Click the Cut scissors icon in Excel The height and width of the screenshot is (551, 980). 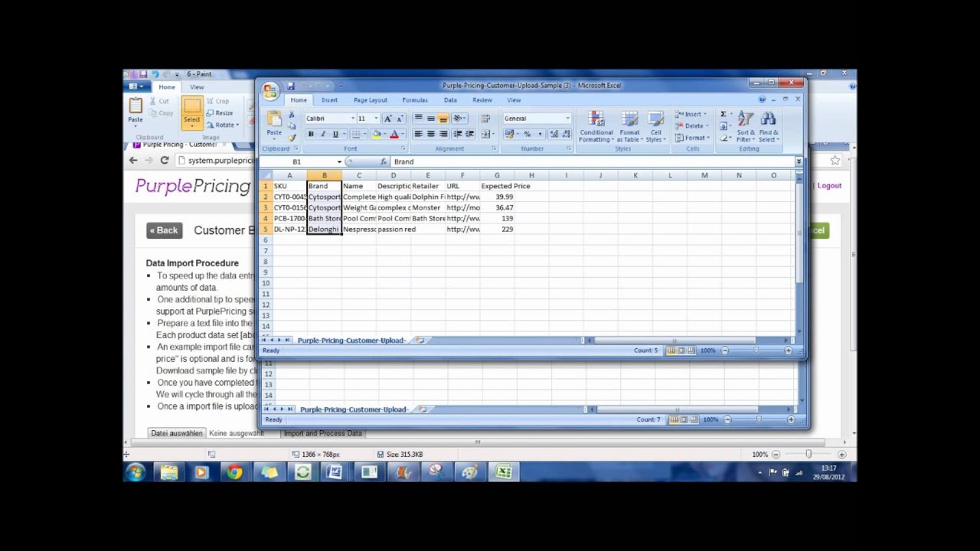[292, 115]
